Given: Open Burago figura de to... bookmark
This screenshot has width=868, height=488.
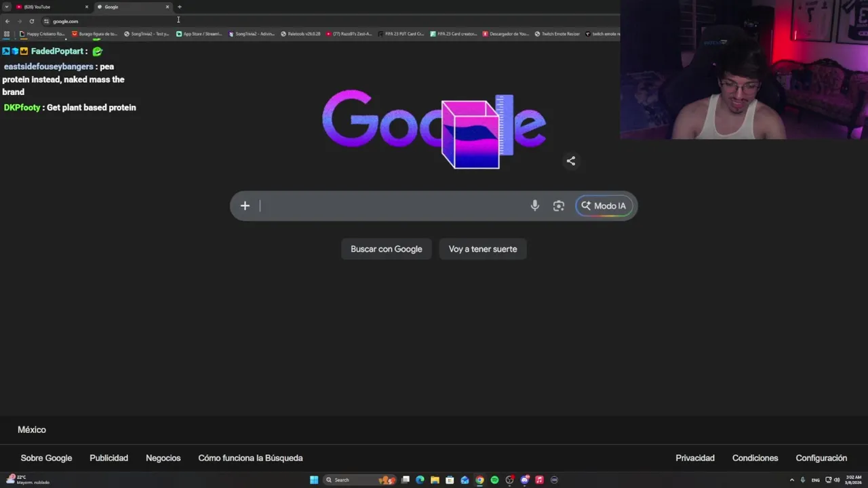Looking at the screenshot, I should [x=95, y=34].
